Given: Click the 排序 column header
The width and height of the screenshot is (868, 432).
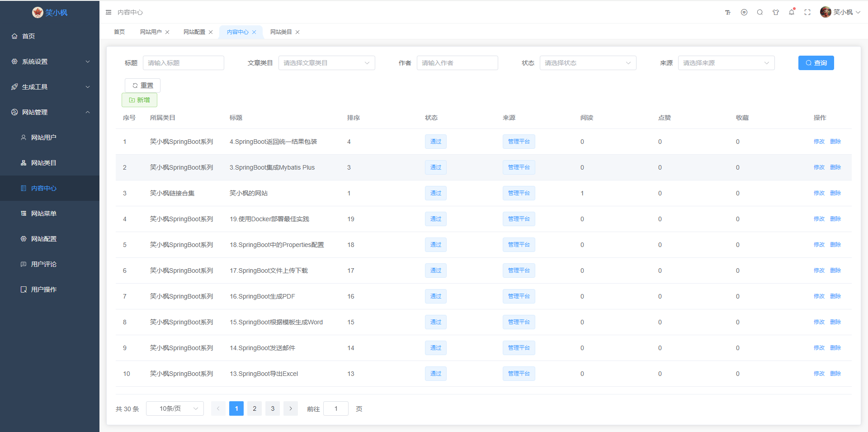Looking at the screenshot, I should pyautogui.click(x=354, y=118).
